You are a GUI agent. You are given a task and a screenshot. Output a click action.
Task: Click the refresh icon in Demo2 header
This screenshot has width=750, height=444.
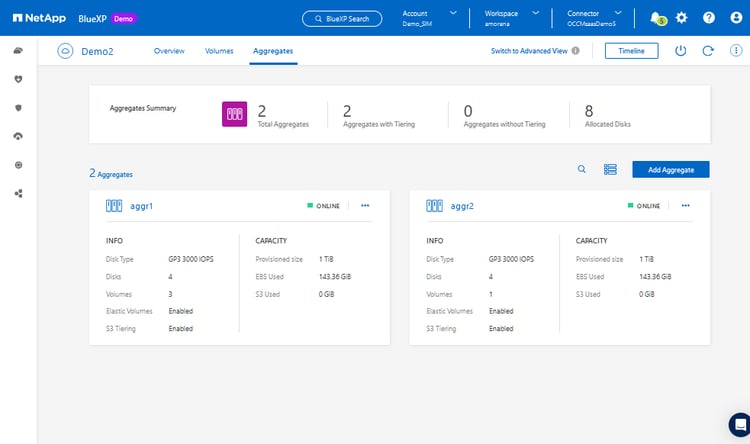708,51
